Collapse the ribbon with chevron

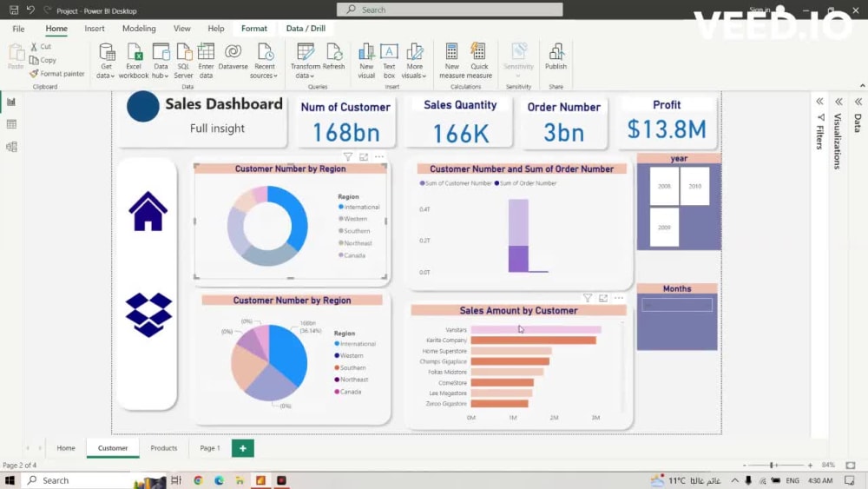coord(862,86)
